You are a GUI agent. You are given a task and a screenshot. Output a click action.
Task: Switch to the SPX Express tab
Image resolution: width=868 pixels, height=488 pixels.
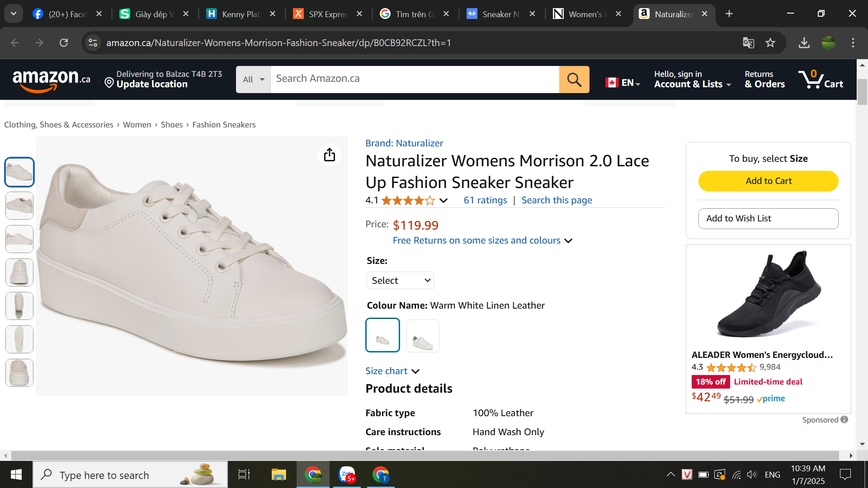[x=327, y=14]
